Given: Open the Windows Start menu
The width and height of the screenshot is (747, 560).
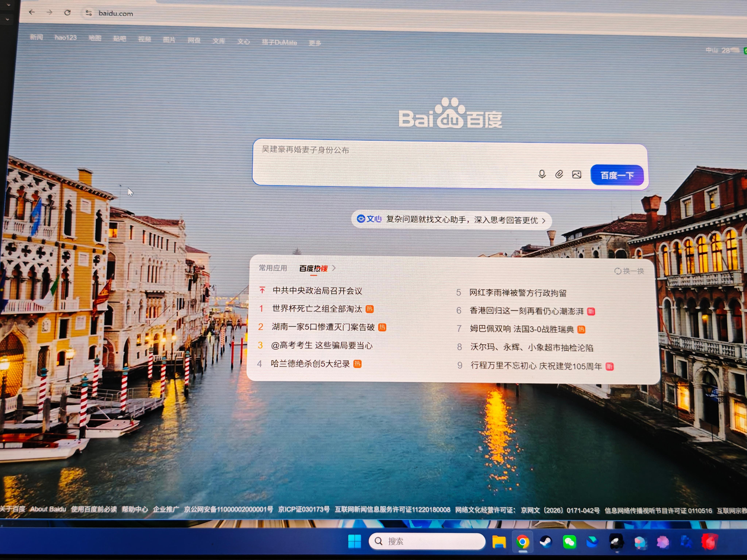Looking at the screenshot, I should point(354,541).
